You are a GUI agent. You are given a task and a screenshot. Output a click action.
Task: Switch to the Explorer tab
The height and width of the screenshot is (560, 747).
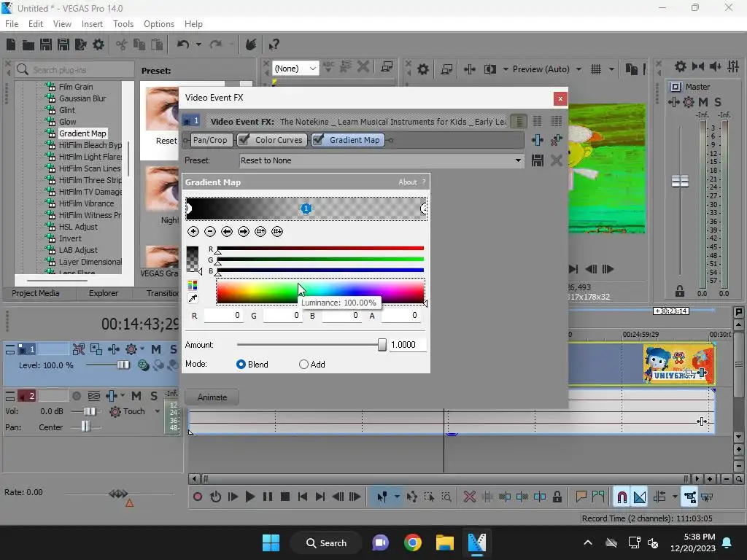103,293
